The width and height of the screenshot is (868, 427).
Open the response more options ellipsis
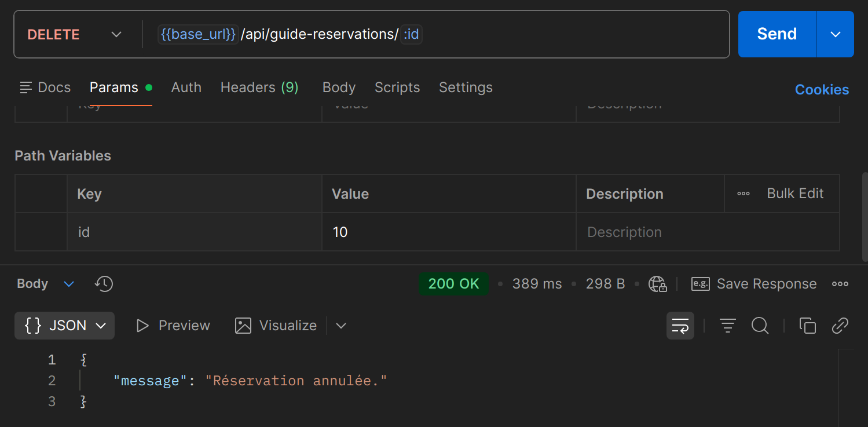(x=840, y=284)
